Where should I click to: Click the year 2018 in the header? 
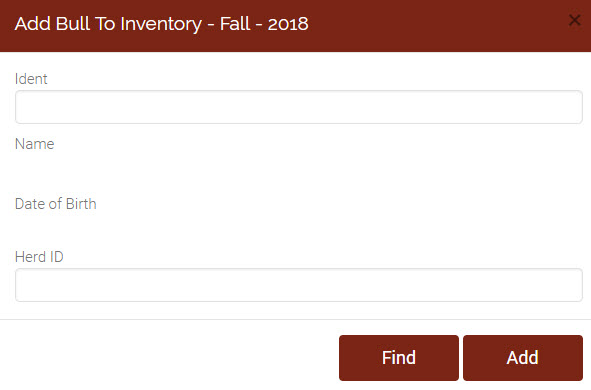(x=288, y=24)
